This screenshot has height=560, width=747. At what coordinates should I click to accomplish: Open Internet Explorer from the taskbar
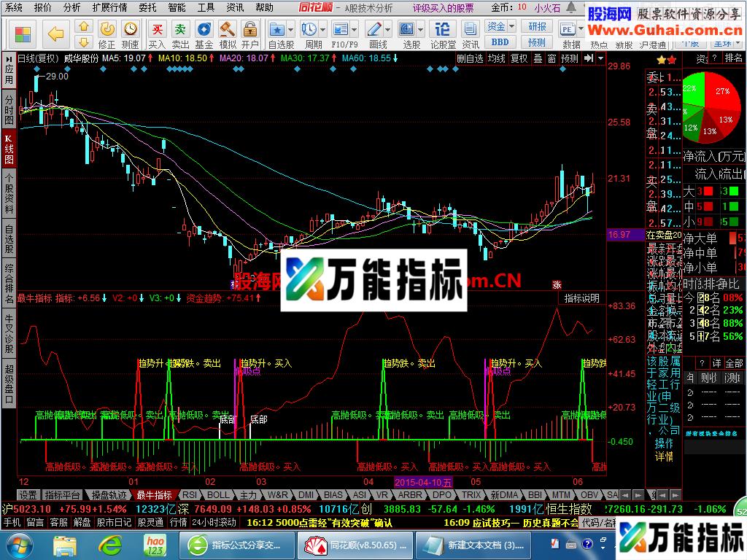(x=111, y=544)
